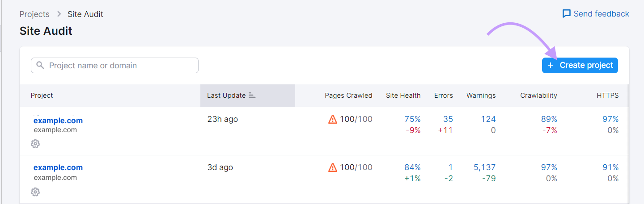Click Site Audit breadcrumb item

tap(85, 14)
